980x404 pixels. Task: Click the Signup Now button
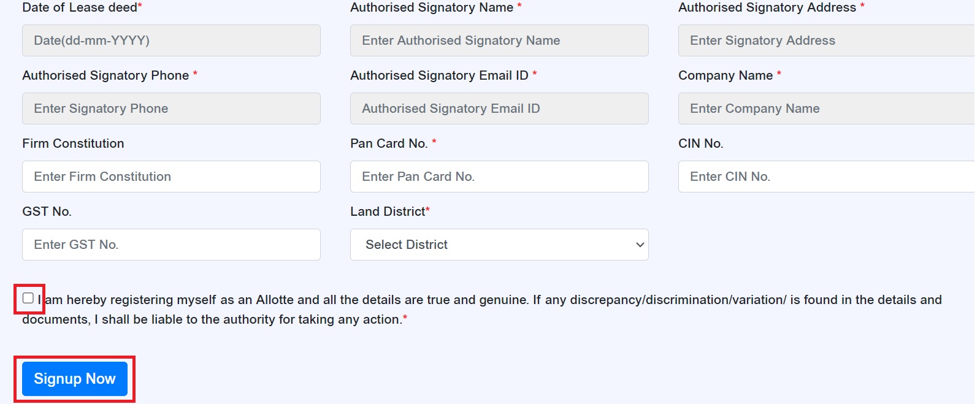[74, 379]
